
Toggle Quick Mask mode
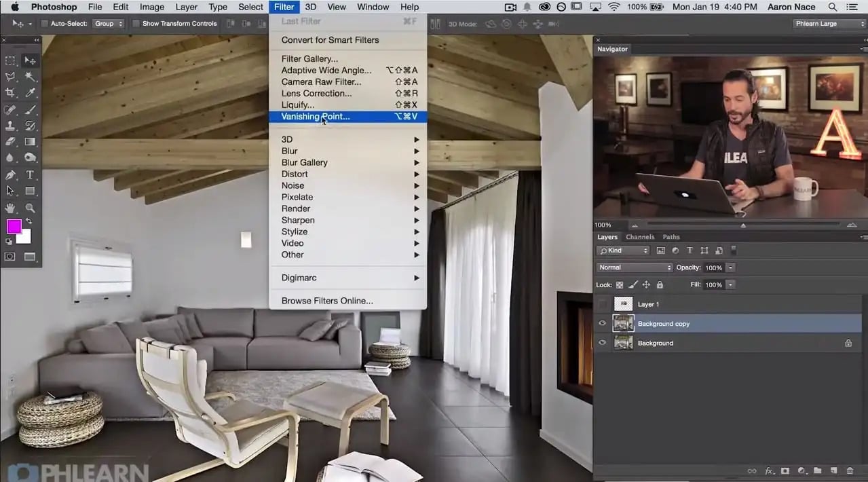click(10, 257)
